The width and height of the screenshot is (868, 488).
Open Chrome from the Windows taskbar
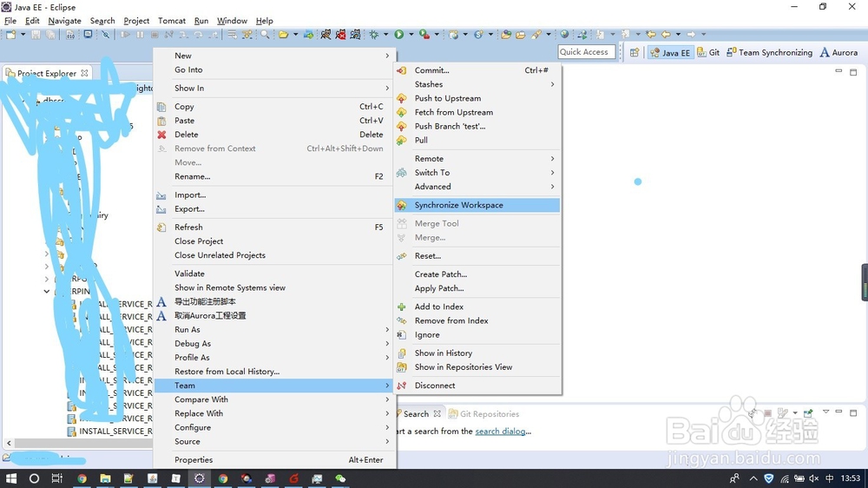(x=82, y=478)
